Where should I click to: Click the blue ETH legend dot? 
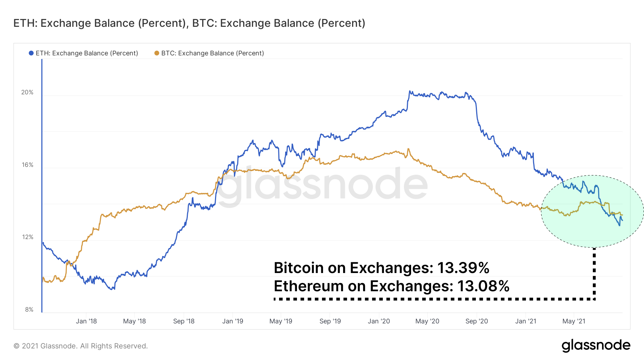[x=31, y=53]
